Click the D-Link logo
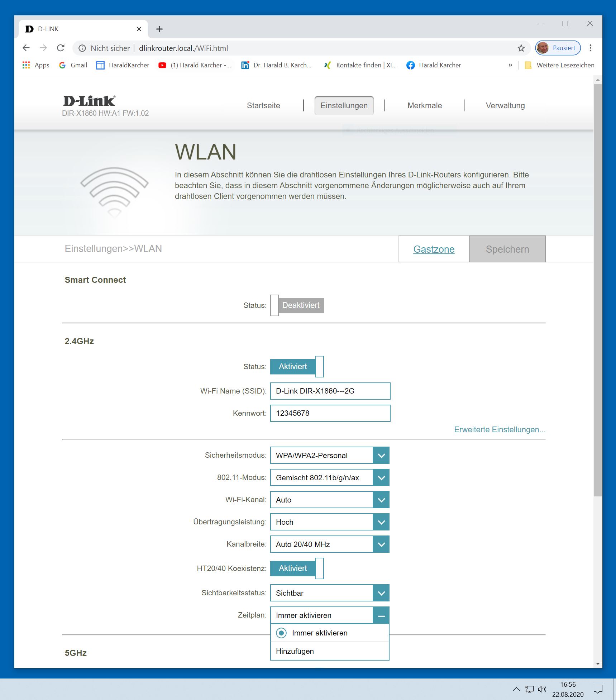Screen dimensions: 616x700 pyautogui.click(x=90, y=101)
